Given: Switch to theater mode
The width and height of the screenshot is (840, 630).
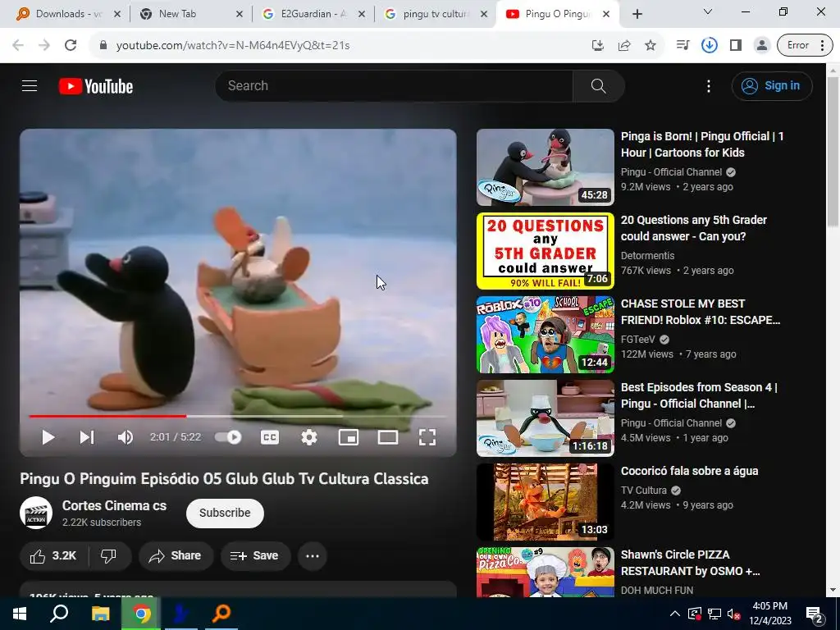Looking at the screenshot, I should click(388, 437).
